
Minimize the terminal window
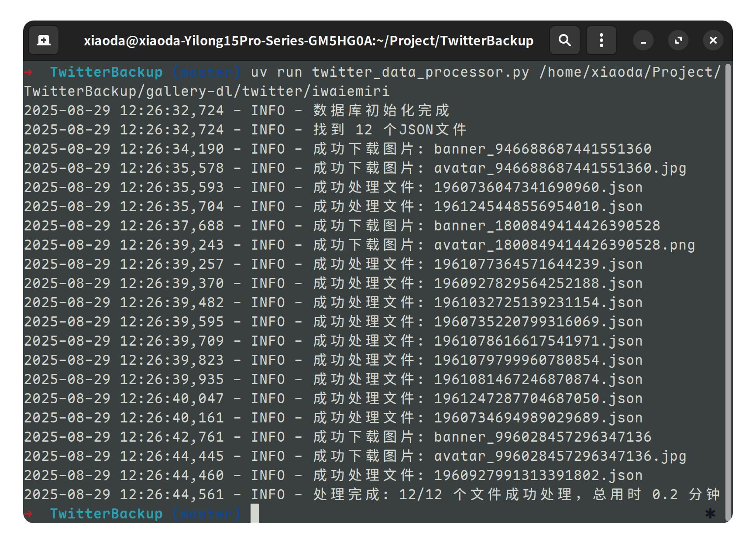click(x=643, y=41)
